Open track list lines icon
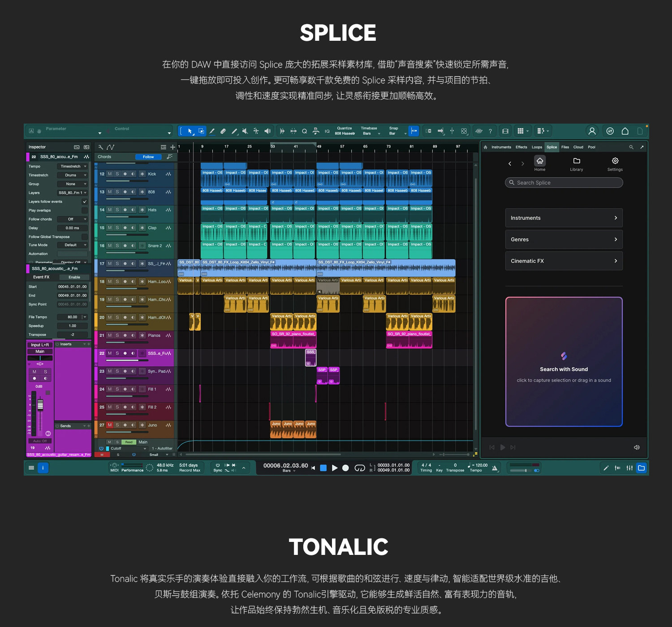The image size is (672, 627). pos(164,147)
